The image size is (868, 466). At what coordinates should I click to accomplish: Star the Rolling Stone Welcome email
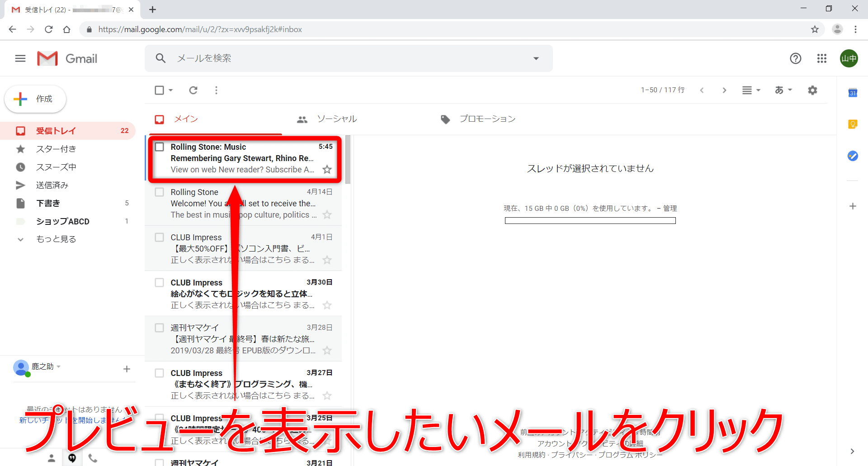327,215
